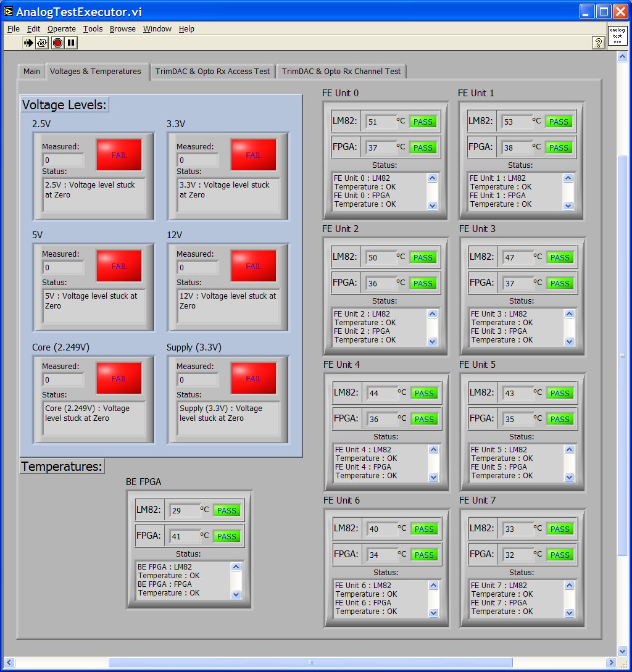Screen dimensions: 632x672
Task: Click FE Unit 0 LM82 PASS indicator
Action: tap(423, 122)
